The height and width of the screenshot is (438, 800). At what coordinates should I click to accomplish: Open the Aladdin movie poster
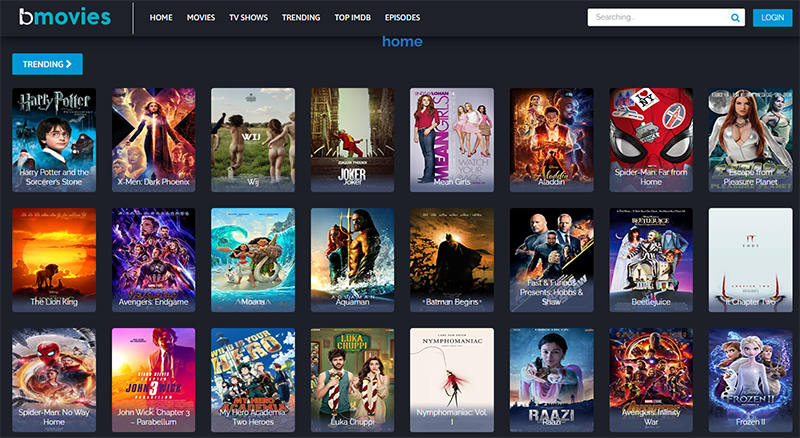point(552,140)
